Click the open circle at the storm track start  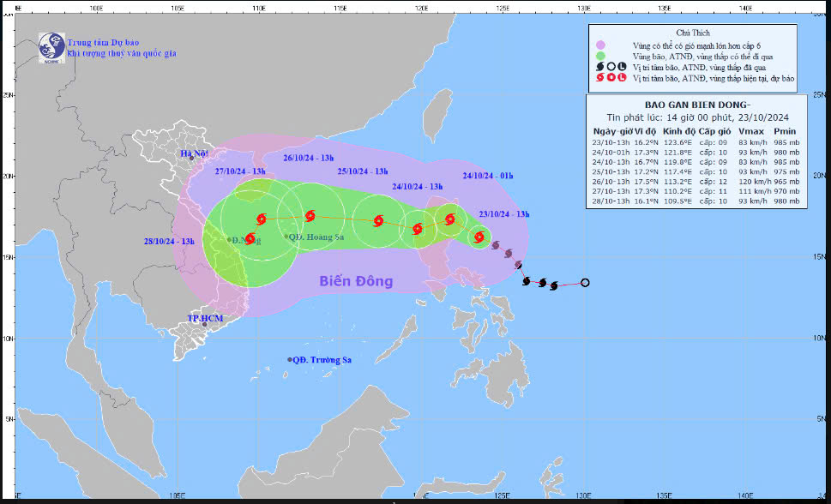pyautogui.click(x=585, y=282)
